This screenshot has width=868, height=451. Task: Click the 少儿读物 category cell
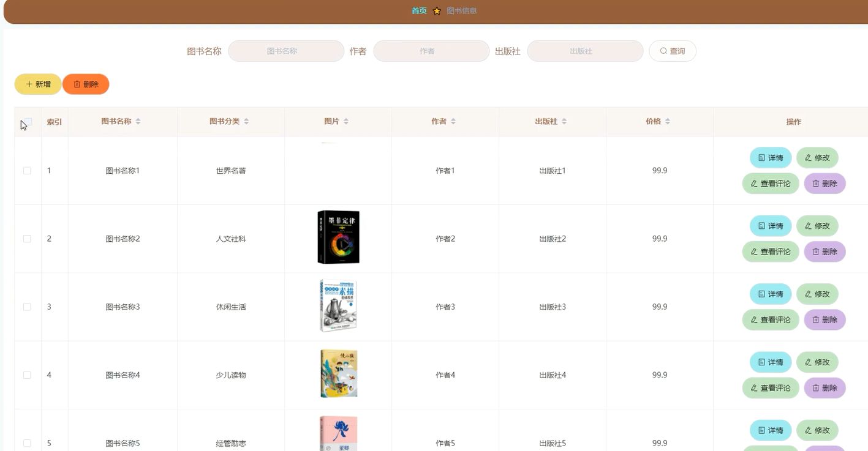(231, 375)
